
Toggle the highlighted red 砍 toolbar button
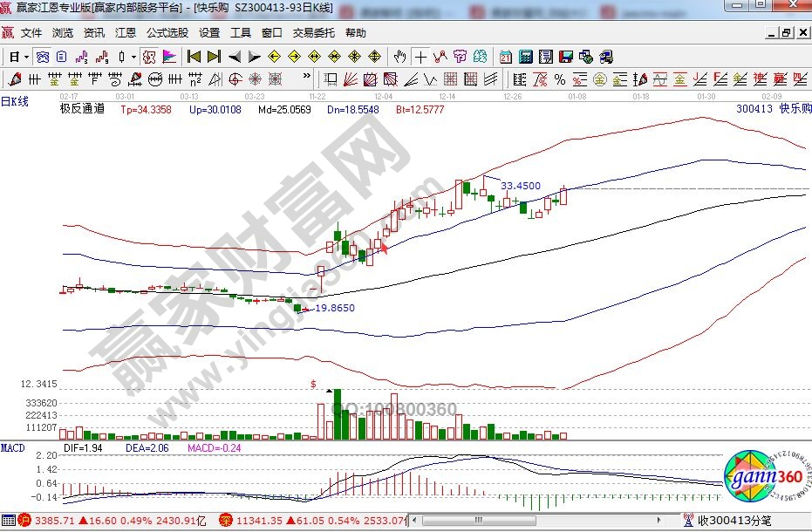[x=148, y=57]
